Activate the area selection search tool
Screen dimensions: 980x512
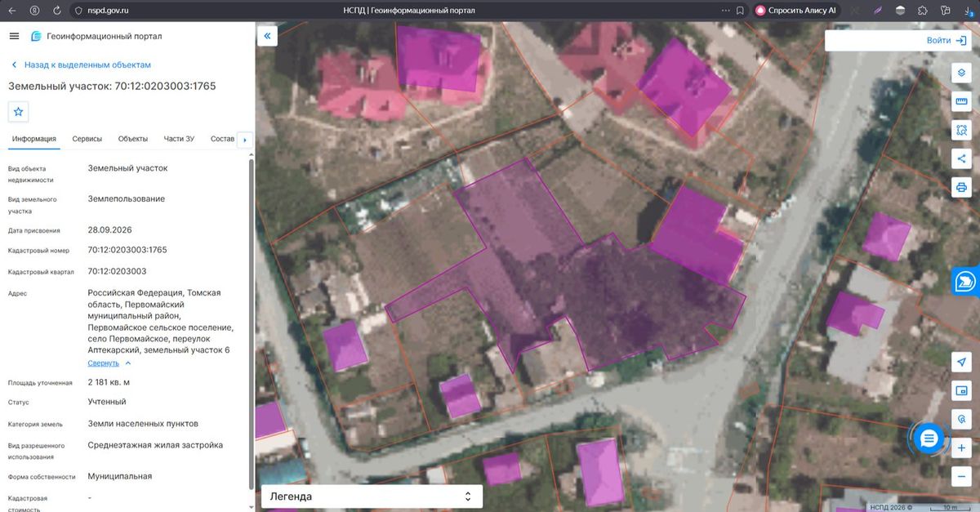click(x=961, y=130)
